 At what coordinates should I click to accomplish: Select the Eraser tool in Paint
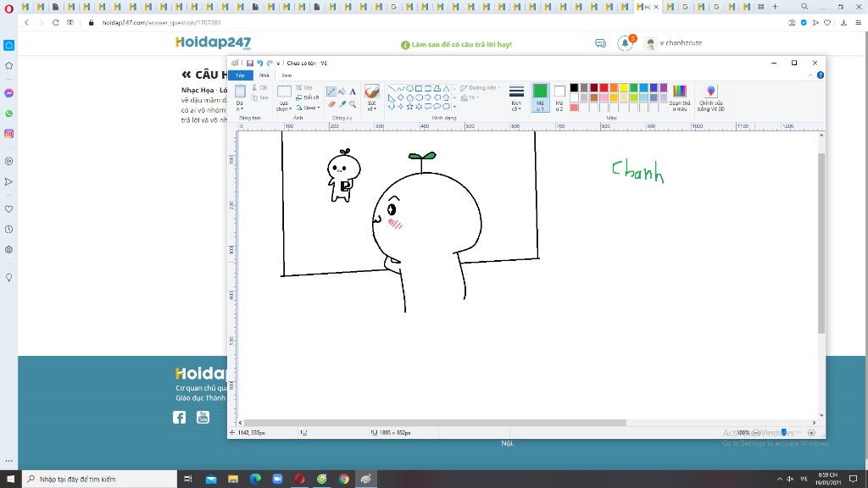coord(331,104)
